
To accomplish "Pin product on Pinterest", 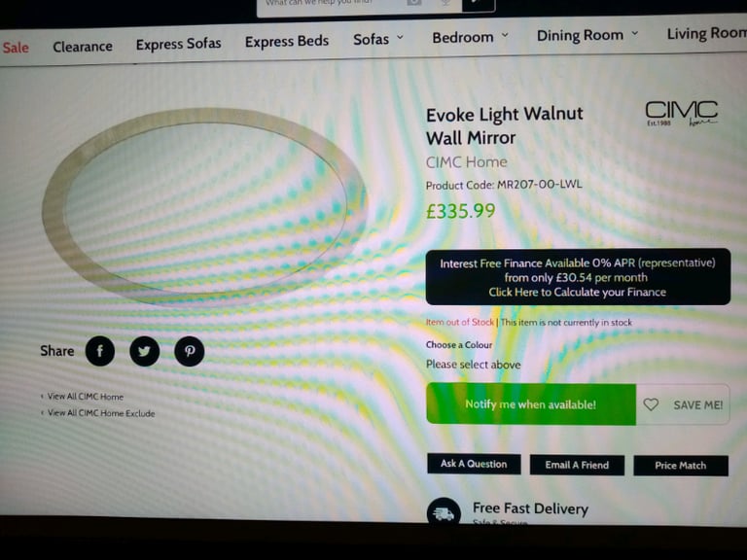I will 189,351.
